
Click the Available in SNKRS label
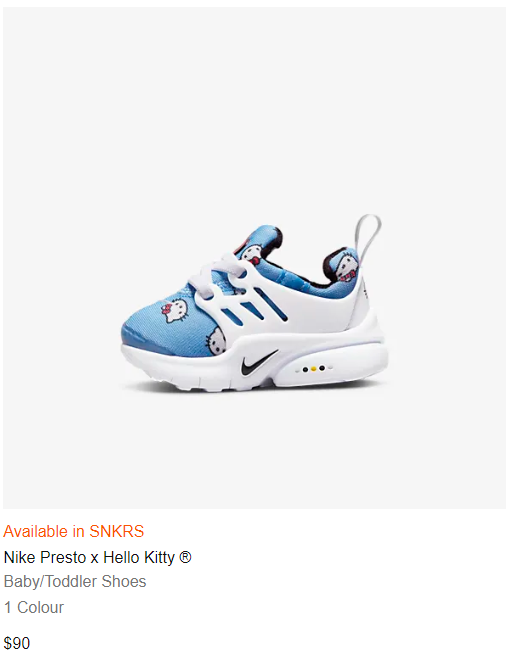[74, 531]
